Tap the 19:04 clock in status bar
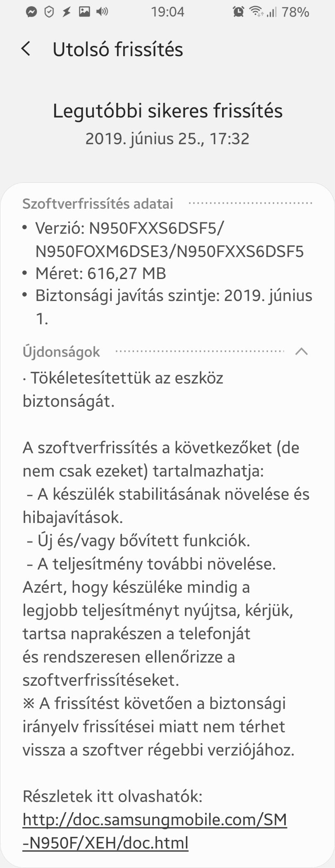 pyautogui.click(x=167, y=12)
